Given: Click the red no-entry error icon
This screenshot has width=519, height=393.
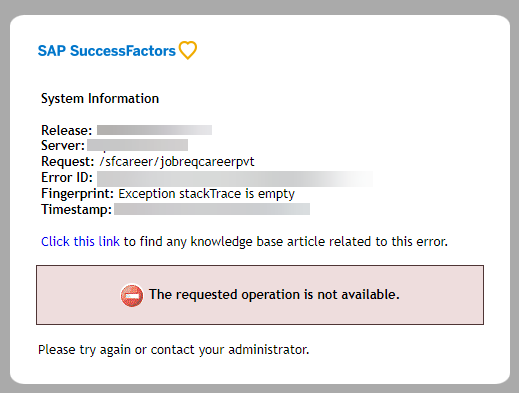Looking at the screenshot, I should pyautogui.click(x=132, y=295).
